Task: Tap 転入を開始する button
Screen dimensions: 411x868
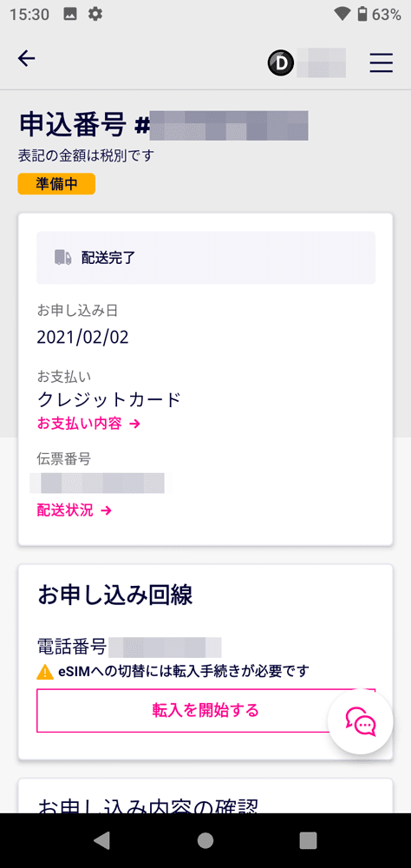Action: [x=205, y=711]
